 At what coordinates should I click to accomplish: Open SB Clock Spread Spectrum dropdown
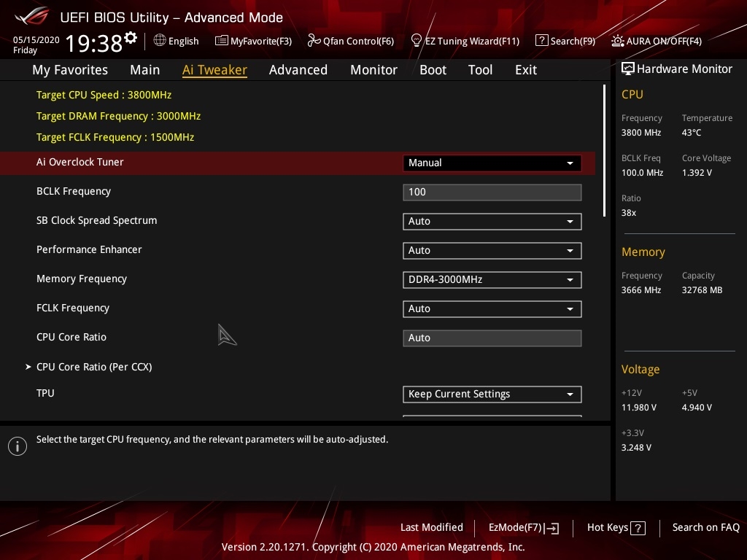coord(492,222)
